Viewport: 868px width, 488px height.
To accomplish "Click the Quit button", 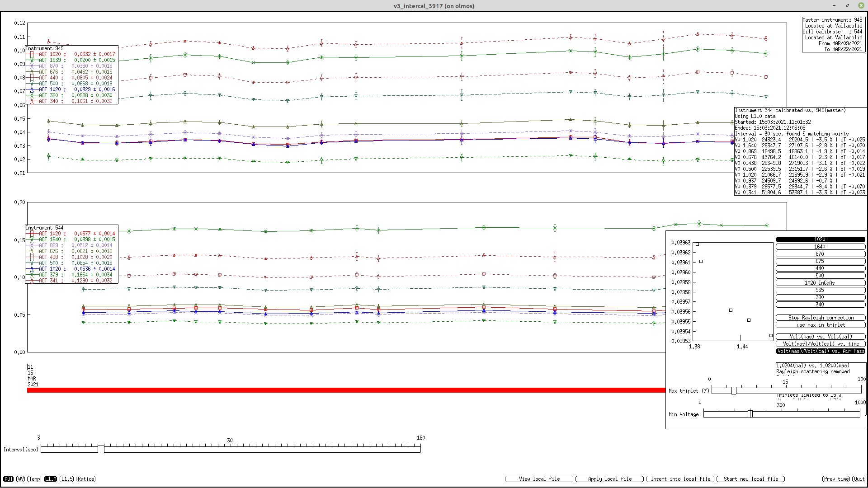I will (x=859, y=479).
